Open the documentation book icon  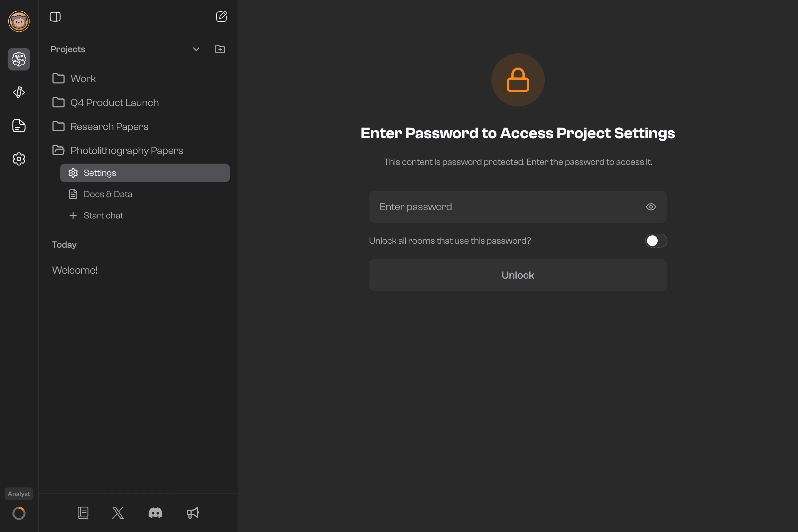coord(83,513)
